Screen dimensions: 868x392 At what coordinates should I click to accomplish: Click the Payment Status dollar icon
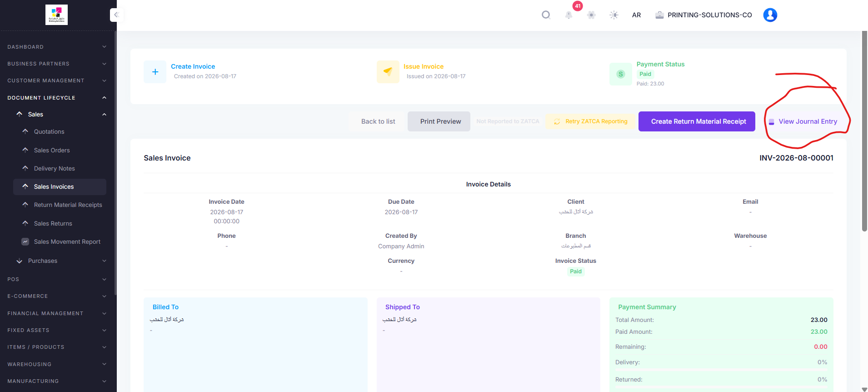(620, 74)
